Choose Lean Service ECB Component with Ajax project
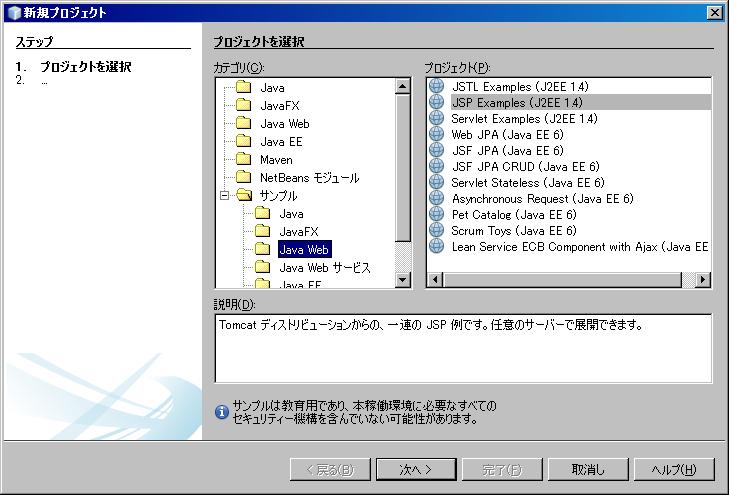Viewport: 729px width, 495px height. click(580, 246)
